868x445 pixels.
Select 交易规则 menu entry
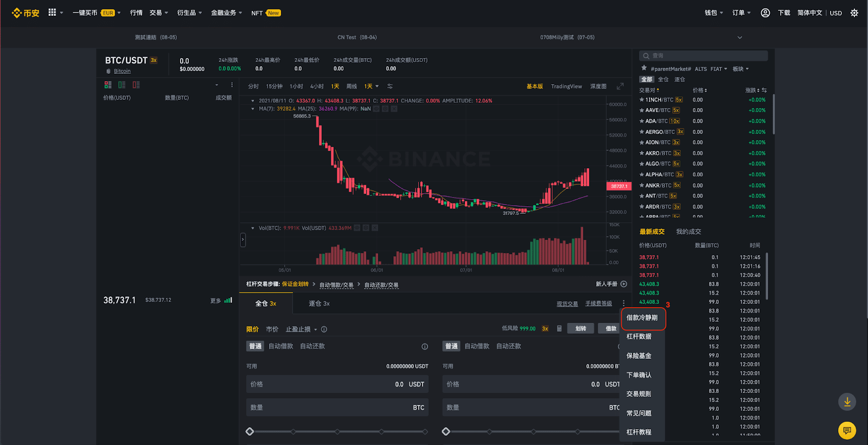639,394
